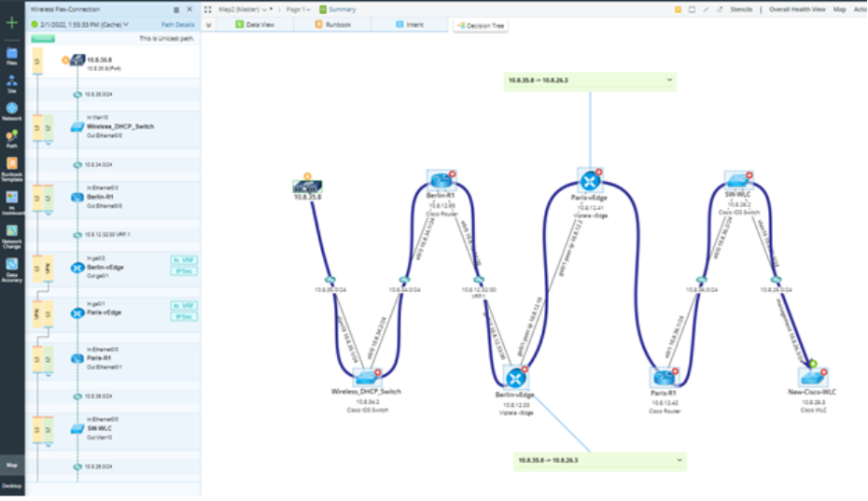
Task: Click the Berlin-vEdge router icon on the map
Action: 515,377
